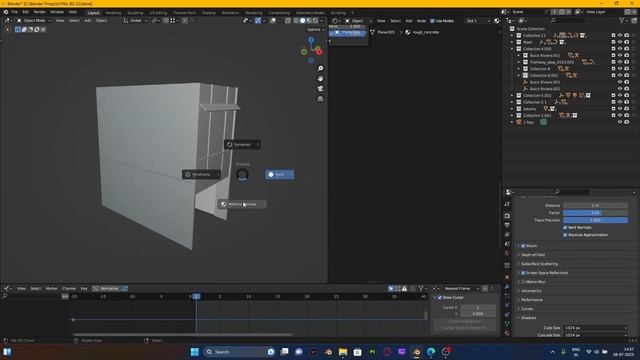
Task: Switch perspective/orthographic grid icon in viewport
Action: coord(320,98)
